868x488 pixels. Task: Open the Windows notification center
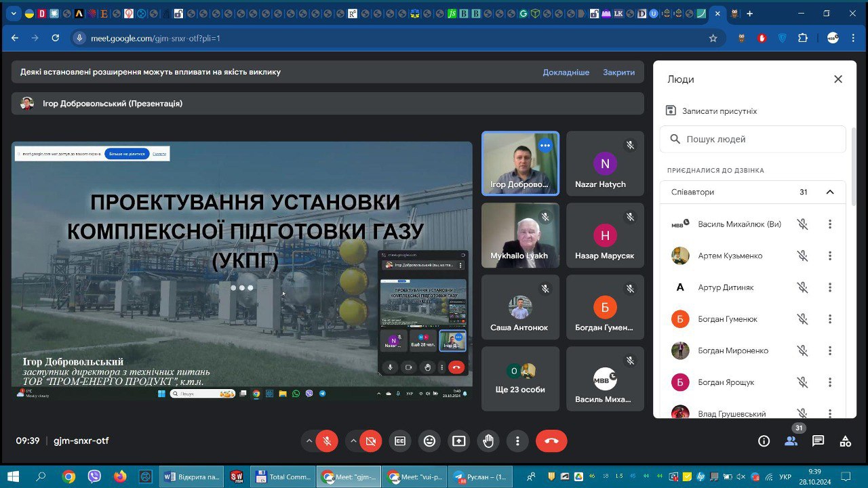tap(846, 476)
